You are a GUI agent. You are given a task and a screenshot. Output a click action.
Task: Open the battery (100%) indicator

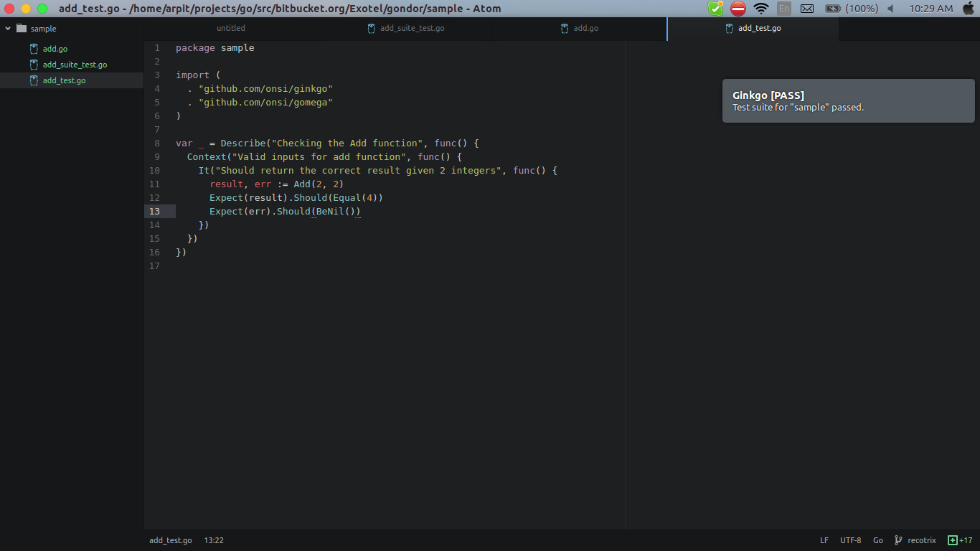pos(852,9)
